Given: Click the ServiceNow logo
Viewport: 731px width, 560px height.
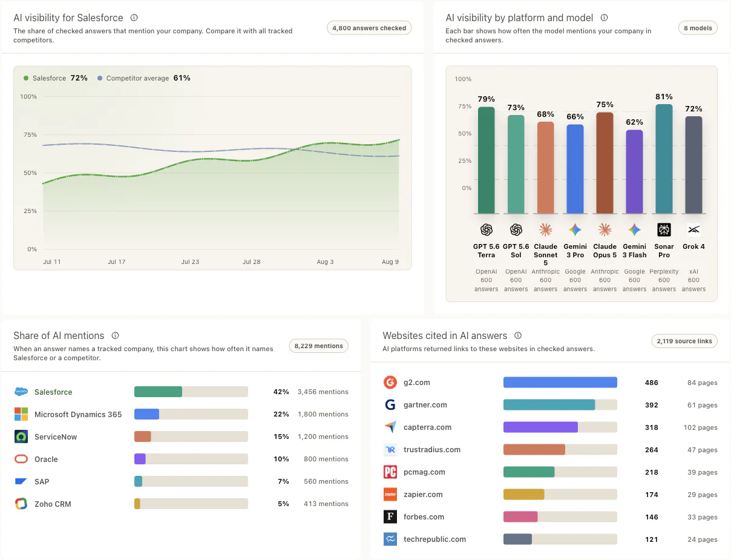Looking at the screenshot, I should click(21, 436).
